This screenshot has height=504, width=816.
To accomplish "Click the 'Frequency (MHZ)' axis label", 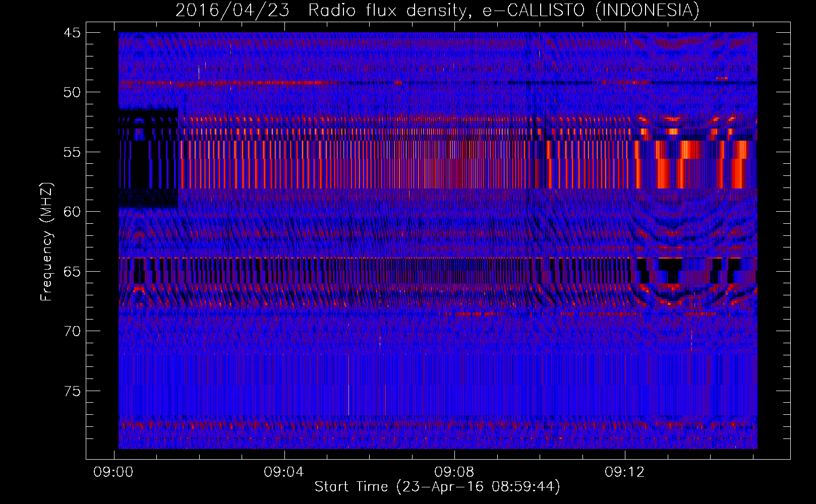I will click(x=46, y=242).
